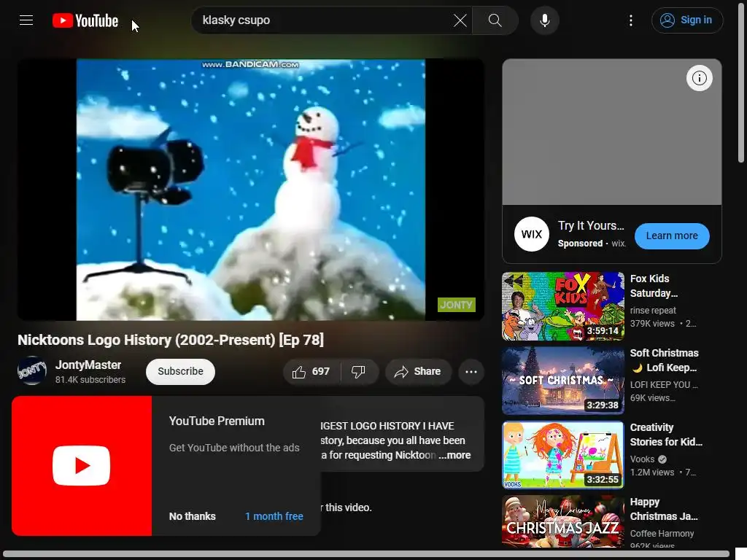Open the three-dot settings menu in header
Image resolution: width=747 pixels, height=560 pixels.
(631, 20)
